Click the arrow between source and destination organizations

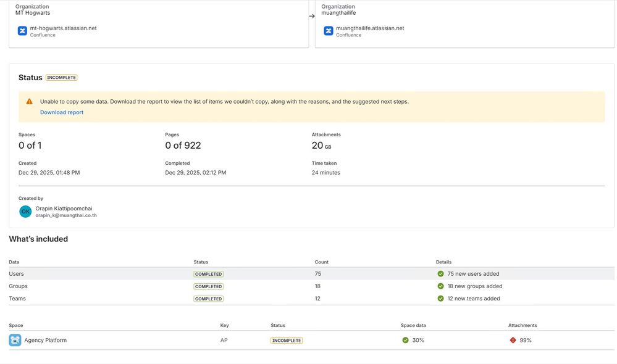pos(312,16)
